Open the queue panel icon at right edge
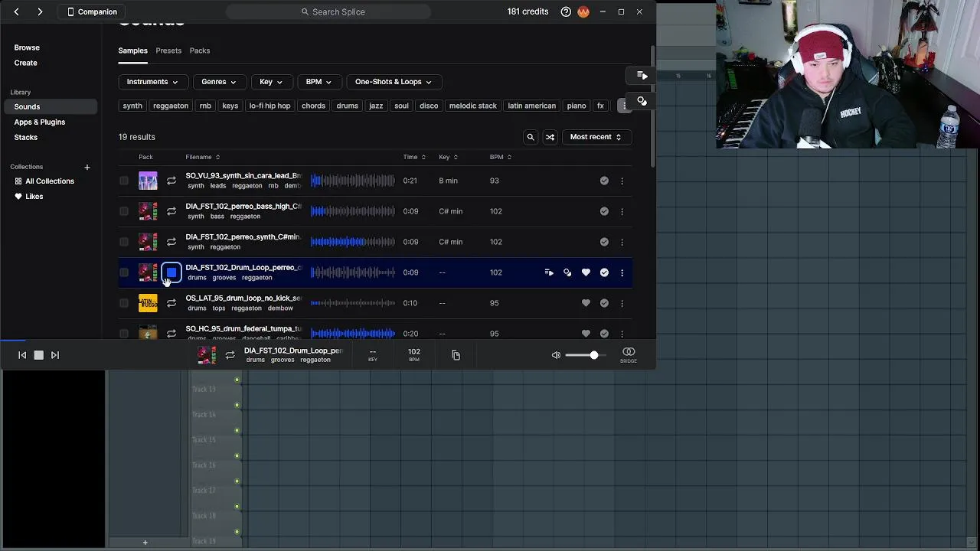This screenshot has height=551, width=980. pos(642,75)
